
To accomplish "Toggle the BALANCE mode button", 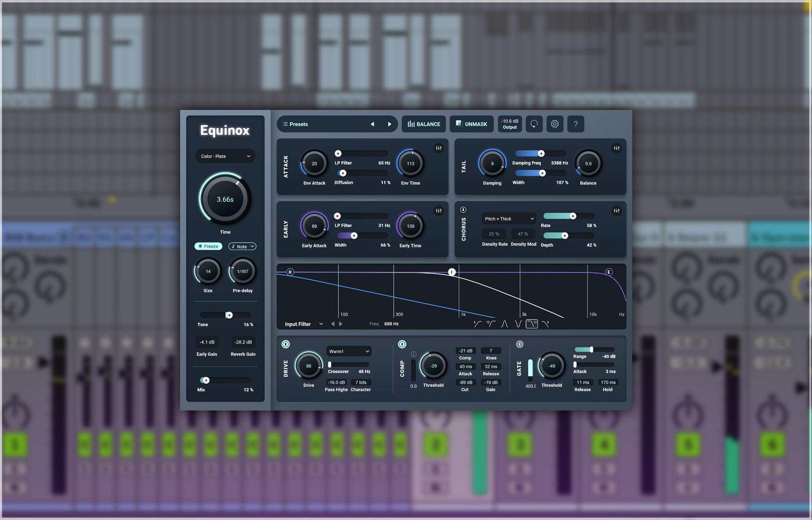I will pyautogui.click(x=424, y=124).
